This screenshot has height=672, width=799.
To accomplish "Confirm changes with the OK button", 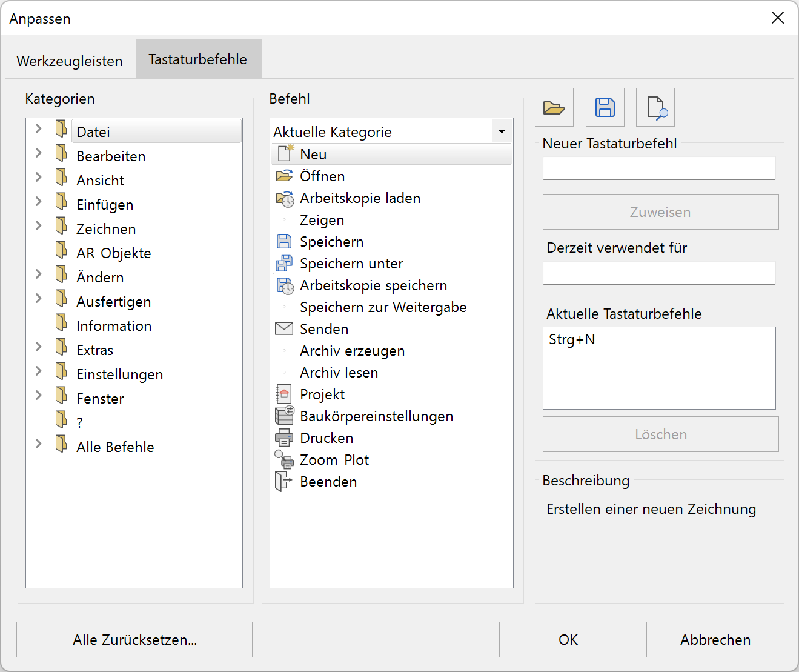I will pyautogui.click(x=567, y=639).
